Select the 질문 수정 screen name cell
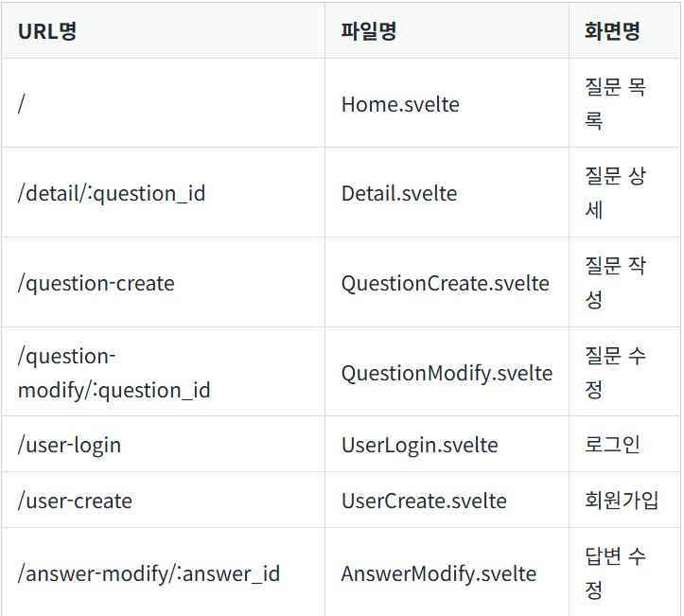 615,373
